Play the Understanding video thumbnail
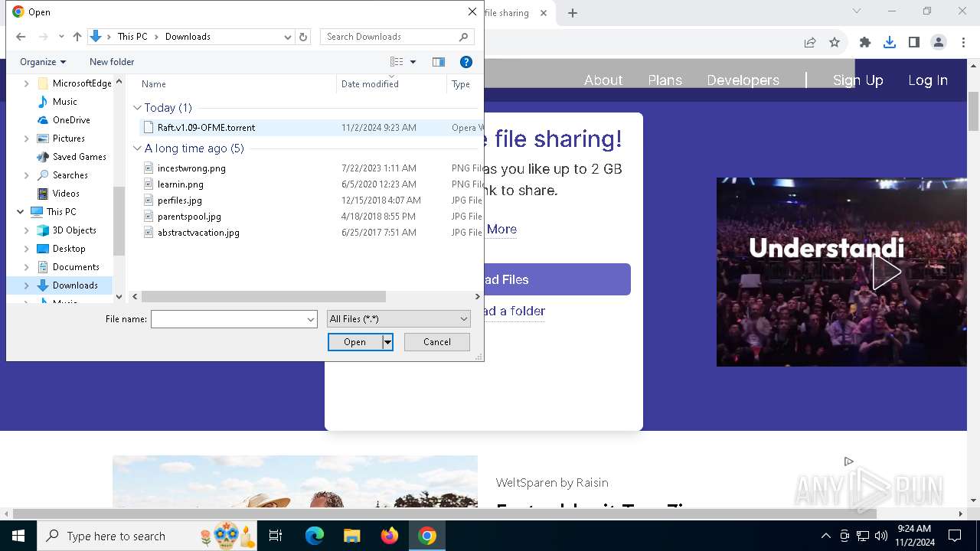Screen dimensions: 980x551 [x=887, y=272]
